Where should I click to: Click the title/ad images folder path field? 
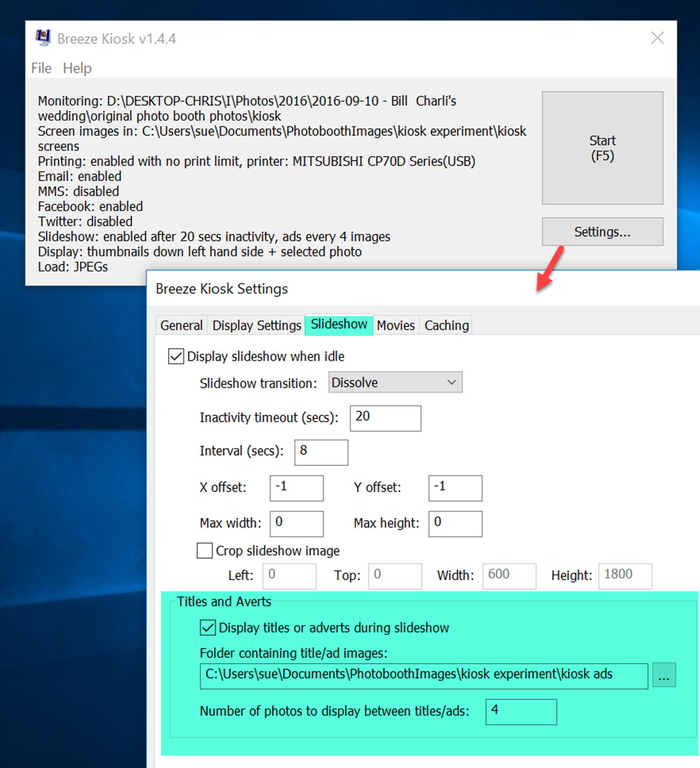click(424, 676)
